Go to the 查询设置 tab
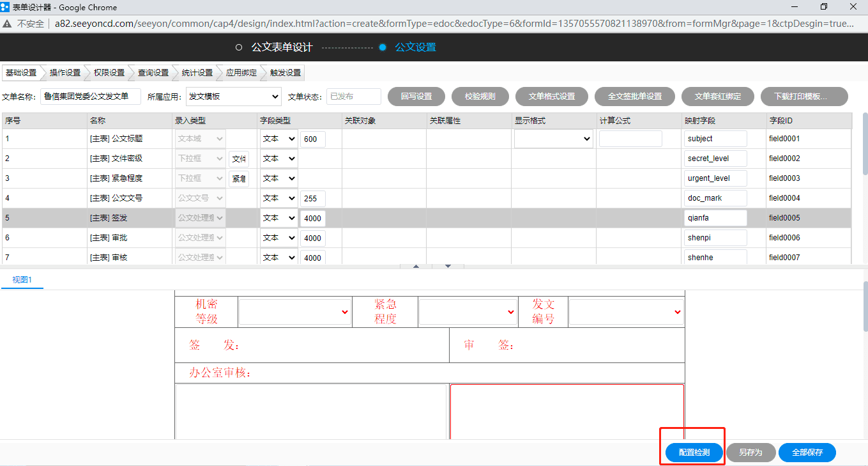 coord(153,73)
